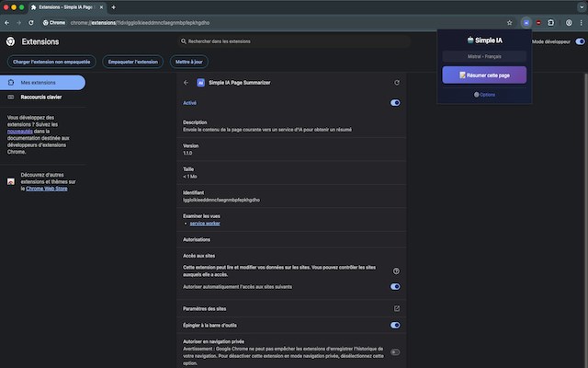
Task: Click the Raccourcis clavier keyboard icon
Action: coord(11,97)
